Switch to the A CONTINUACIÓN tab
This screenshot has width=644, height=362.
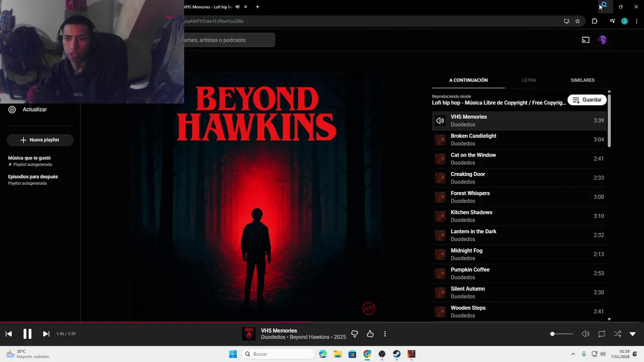pyautogui.click(x=468, y=80)
